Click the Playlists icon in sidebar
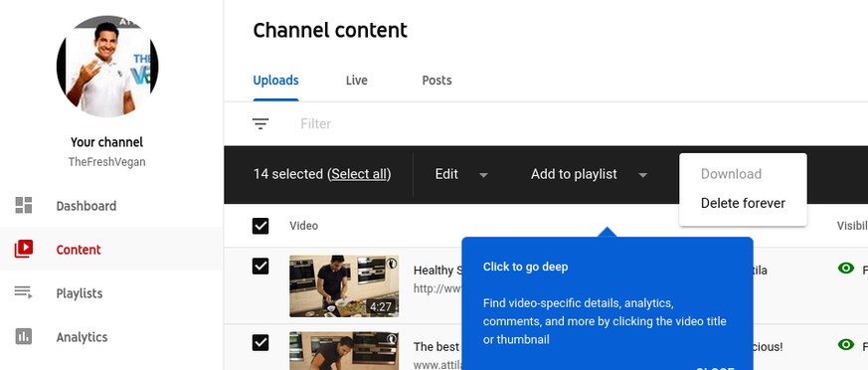 click(24, 292)
